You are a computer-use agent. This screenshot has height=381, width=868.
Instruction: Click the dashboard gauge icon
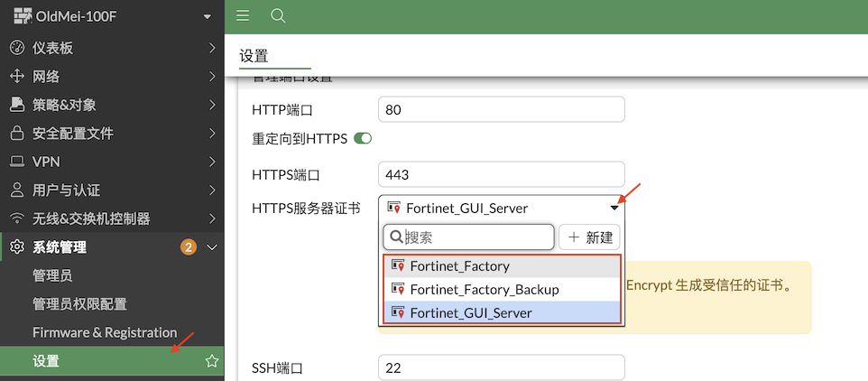coord(18,48)
